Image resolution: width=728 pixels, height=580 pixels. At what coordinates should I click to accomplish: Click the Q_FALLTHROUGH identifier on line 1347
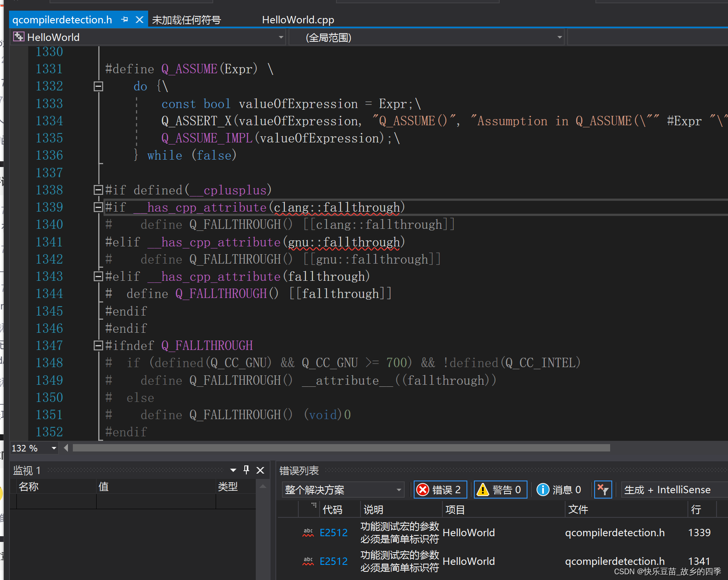coord(207,345)
